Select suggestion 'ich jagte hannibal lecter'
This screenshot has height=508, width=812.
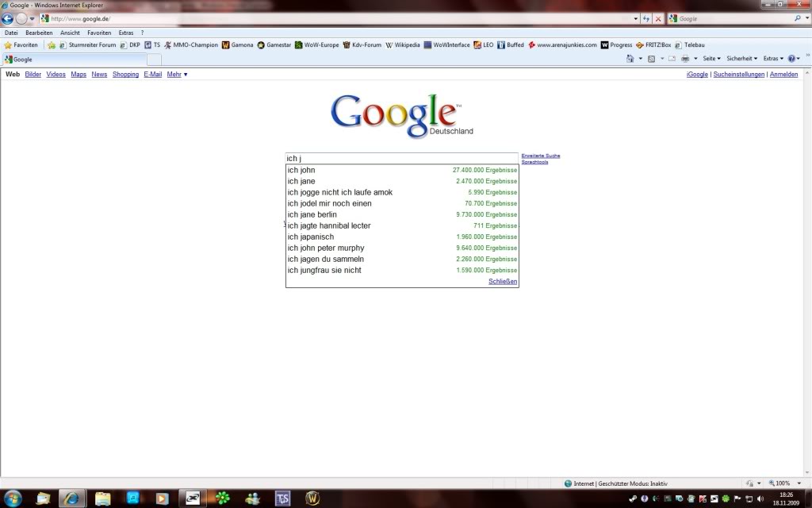402,225
